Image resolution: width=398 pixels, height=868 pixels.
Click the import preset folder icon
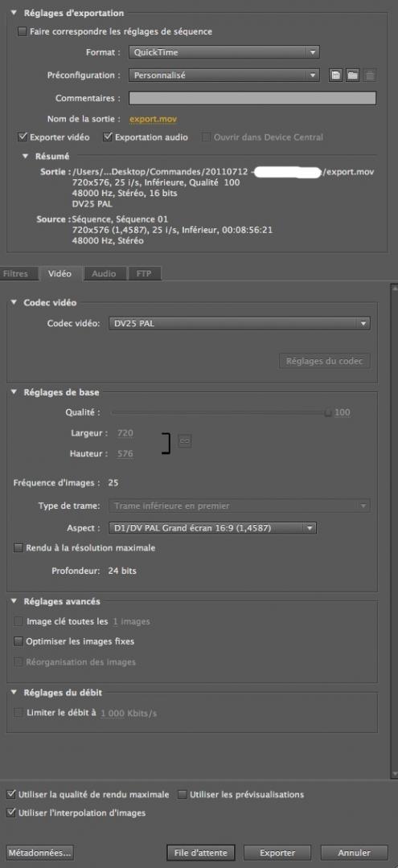pyautogui.click(x=353, y=76)
